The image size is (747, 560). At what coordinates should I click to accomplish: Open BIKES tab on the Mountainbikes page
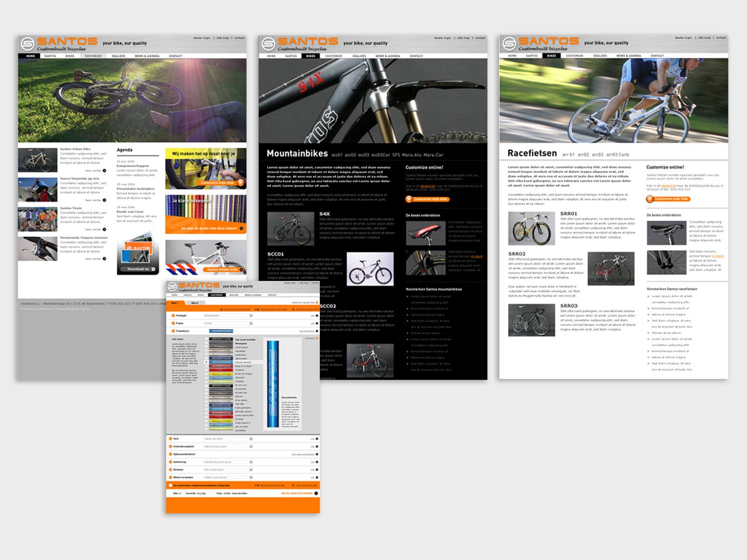[310, 56]
